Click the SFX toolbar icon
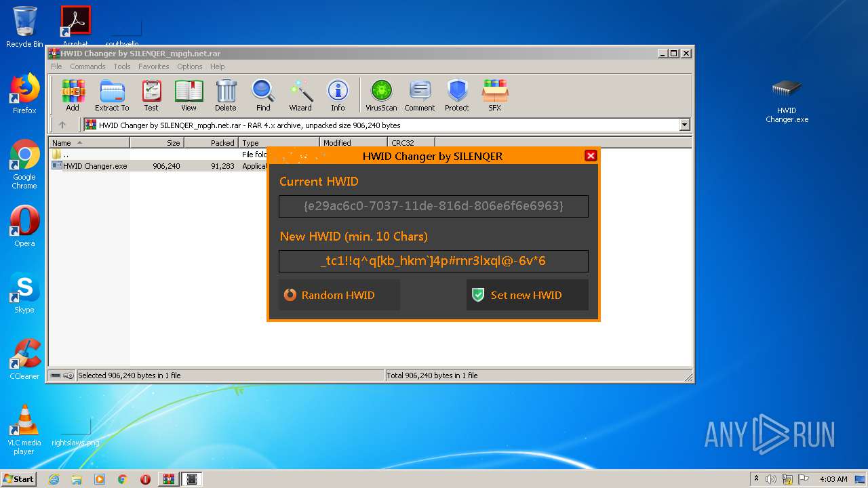 pos(495,95)
